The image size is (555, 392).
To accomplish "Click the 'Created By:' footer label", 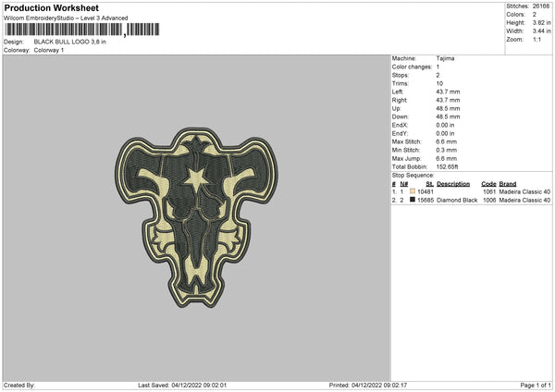I will click(x=19, y=385).
